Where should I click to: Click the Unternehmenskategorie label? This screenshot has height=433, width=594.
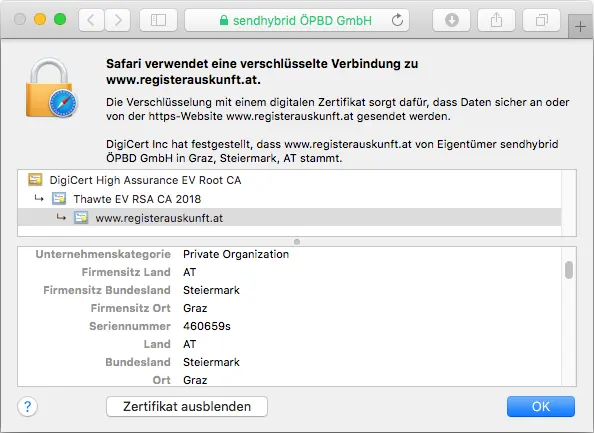(103, 254)
